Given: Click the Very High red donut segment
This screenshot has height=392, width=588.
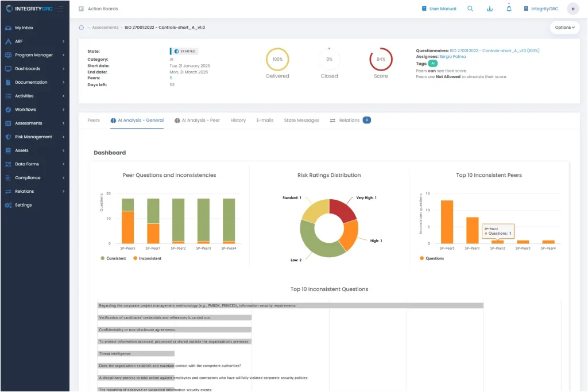Looking at the screenshot, I should click(x=342, y=210).
